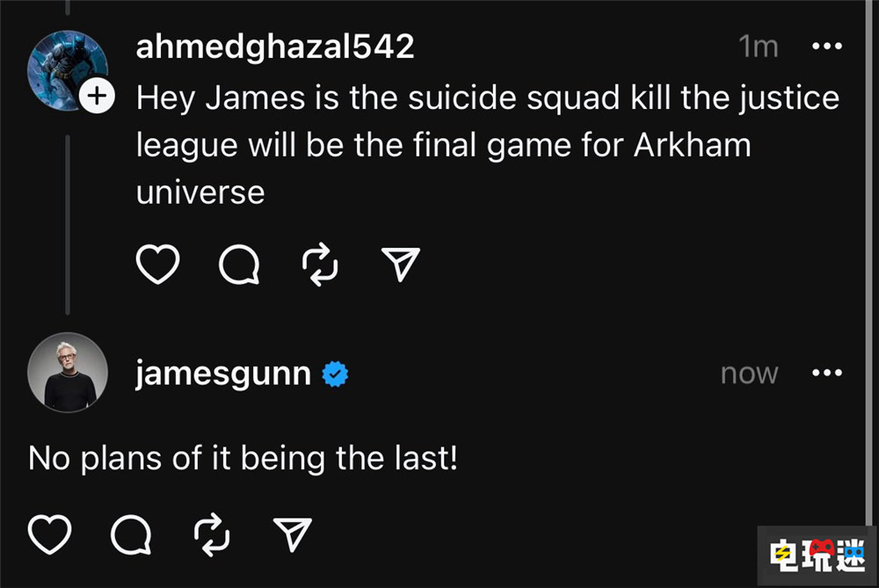Reply to ahmedghazal542's post via comment bubble
This screenshot has width=879, height=588.
pos(238,263)
